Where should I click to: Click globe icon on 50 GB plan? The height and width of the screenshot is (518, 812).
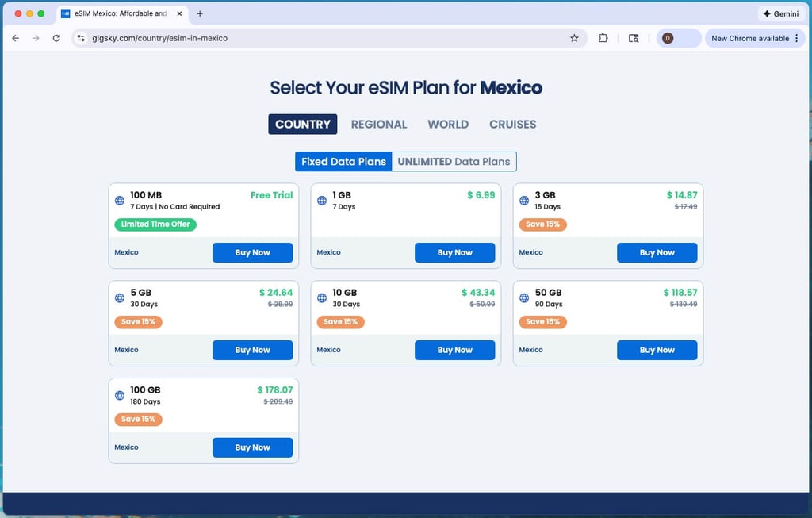pos(524,297)
